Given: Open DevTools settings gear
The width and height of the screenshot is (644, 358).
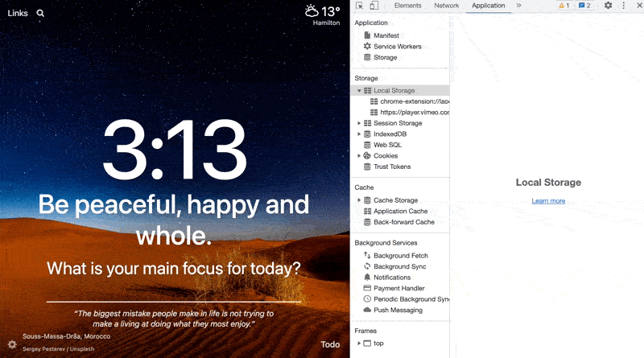Looking at the screenshot, I should coord(609,6).
